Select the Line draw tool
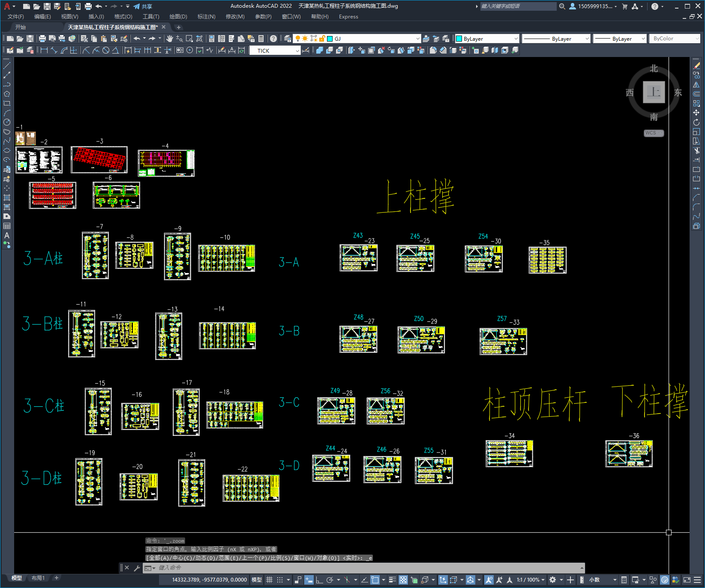The width and height of the screenshot is (705, 588). tap(7, 66)
